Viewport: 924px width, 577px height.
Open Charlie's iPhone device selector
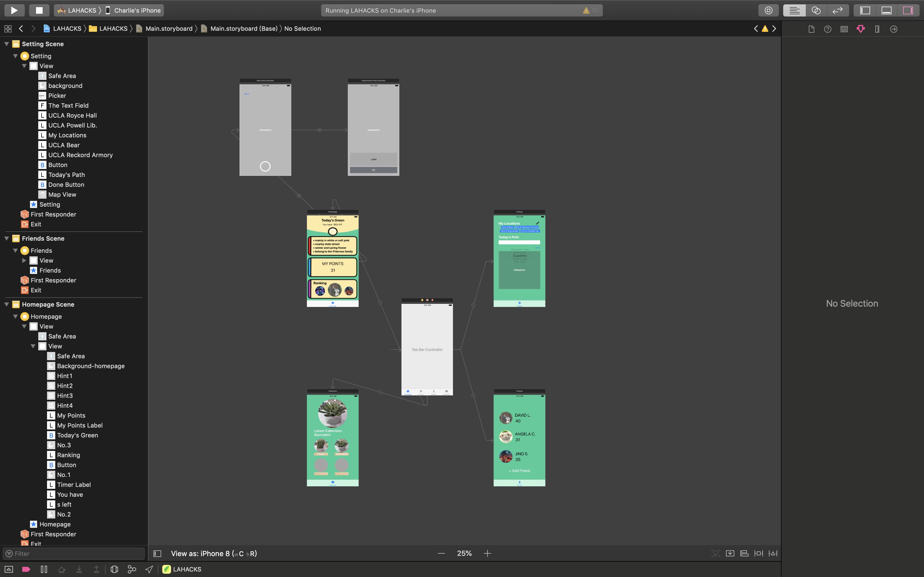[137, 10]
